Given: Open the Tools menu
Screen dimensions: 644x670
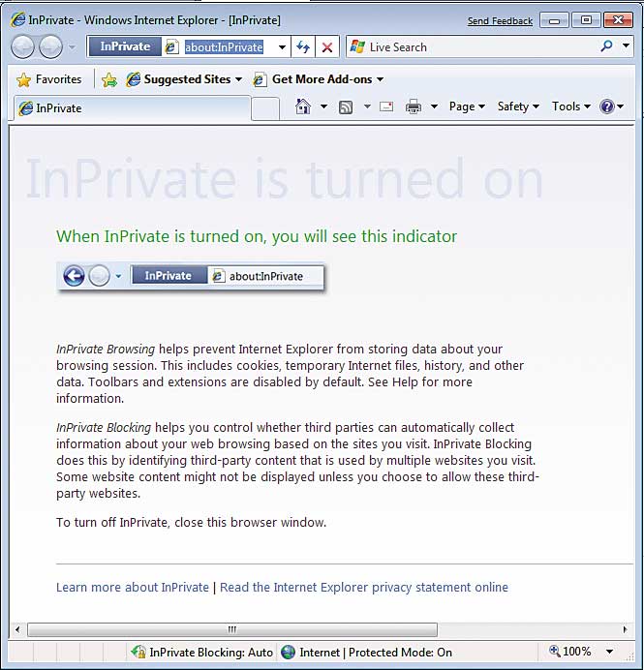Looking at the screenshot, I should [571, 107].
